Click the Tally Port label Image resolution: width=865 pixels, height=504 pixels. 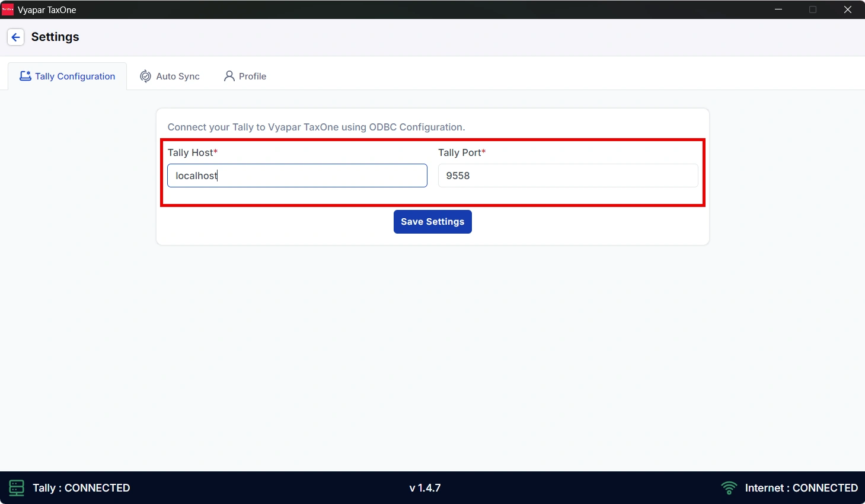coord(459,152)
